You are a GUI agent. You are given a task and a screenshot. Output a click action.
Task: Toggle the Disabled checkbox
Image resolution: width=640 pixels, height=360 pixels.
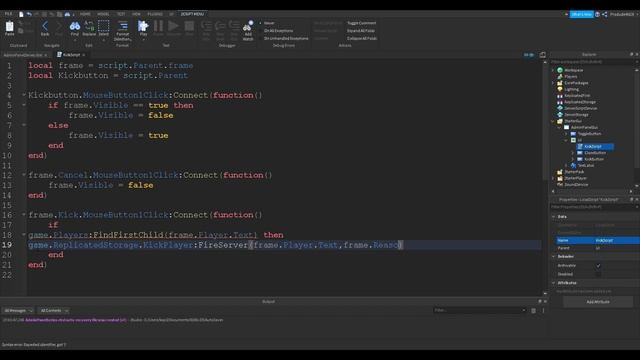pyautogui.click(x=598, y=274)
